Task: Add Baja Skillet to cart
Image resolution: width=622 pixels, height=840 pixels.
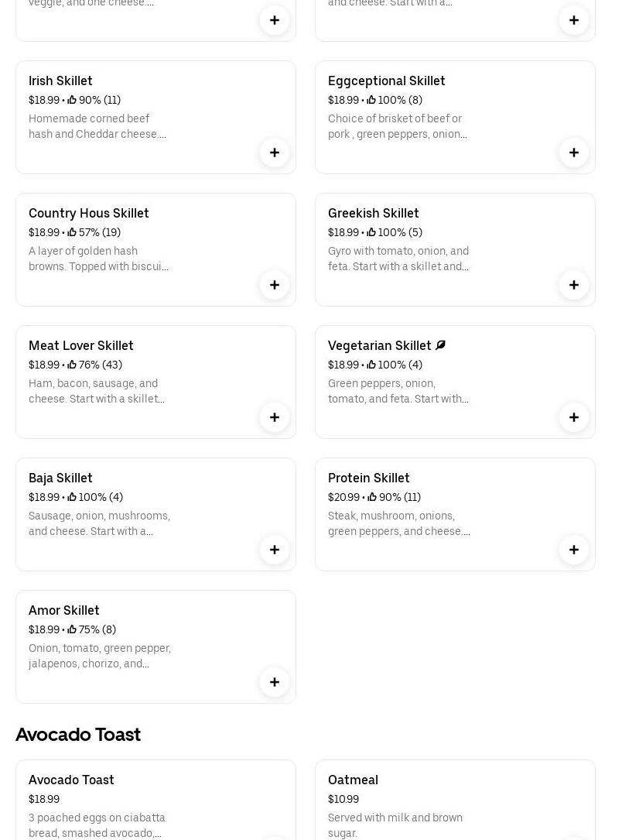Action: 275,550
